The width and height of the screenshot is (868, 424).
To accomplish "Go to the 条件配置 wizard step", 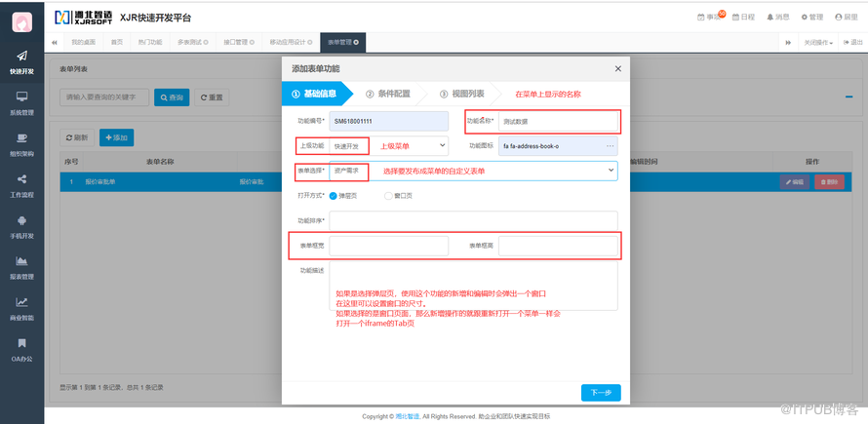I will click(x=387, y=95).
